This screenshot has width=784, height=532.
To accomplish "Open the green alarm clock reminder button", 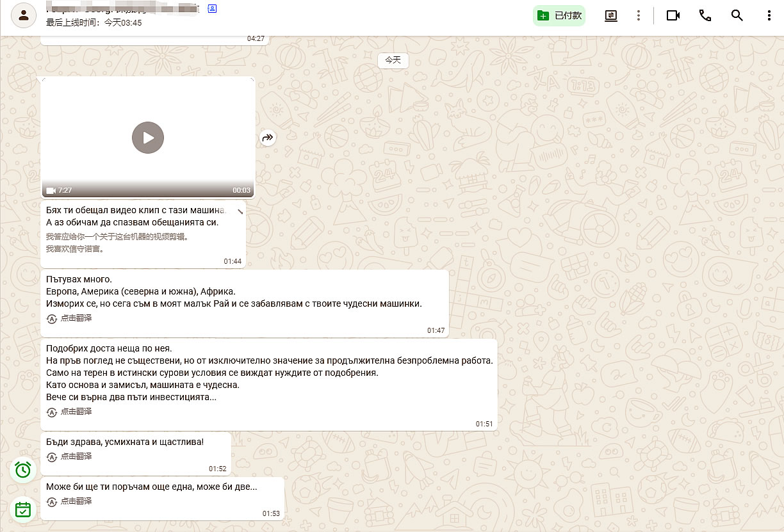I will [23, 470].
